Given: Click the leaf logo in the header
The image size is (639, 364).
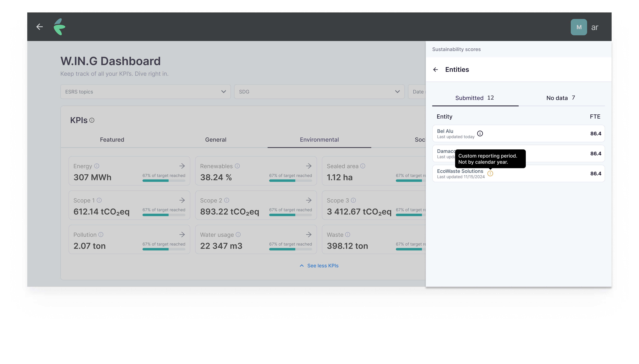Looking at the screenshot, I should click(60, 27).
